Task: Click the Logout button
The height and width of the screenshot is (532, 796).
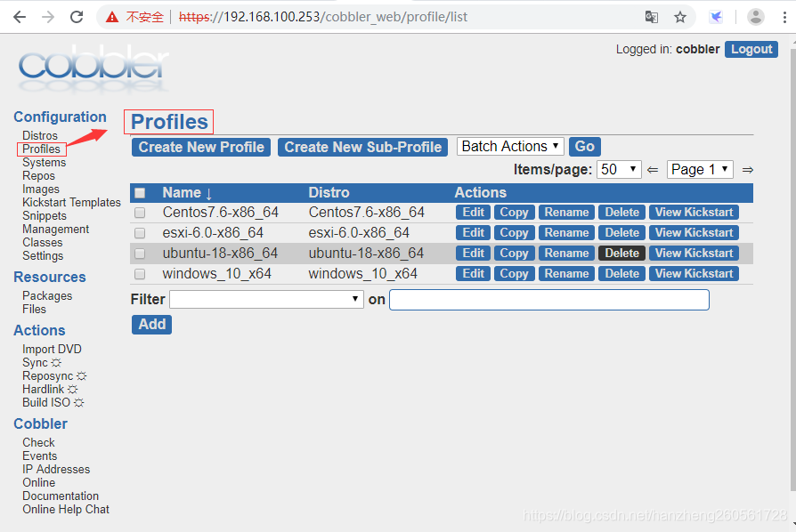Action: pos(751,49)
